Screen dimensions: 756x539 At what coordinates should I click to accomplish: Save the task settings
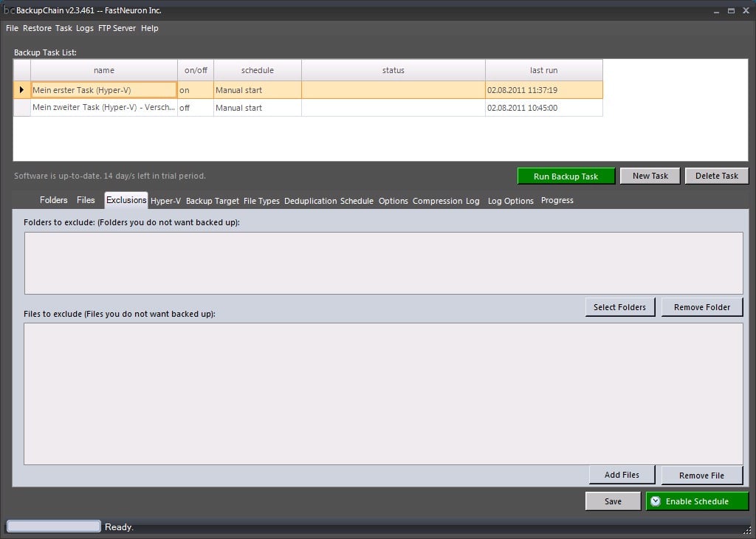pos(613,501)
